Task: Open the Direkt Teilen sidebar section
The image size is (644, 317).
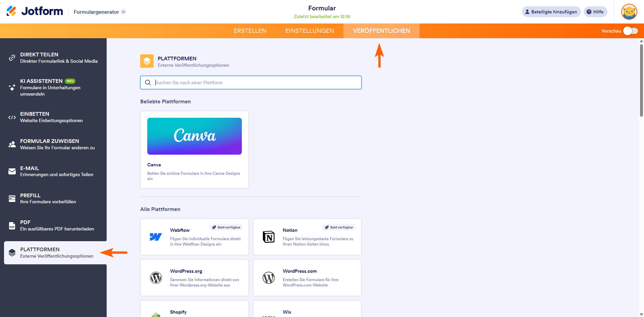Action: tap(55, 58)
